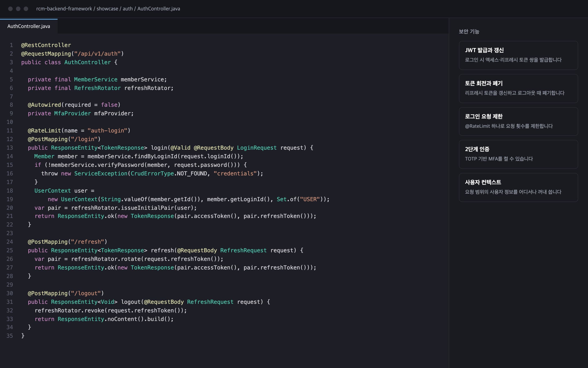Click the AuthController class name on line 3
Viewport: 588px width, 368px height.
click(87, 62)
